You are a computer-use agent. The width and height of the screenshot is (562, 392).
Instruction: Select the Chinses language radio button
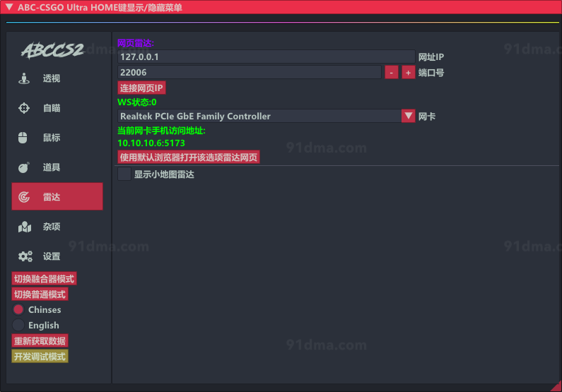coord(18,309)
